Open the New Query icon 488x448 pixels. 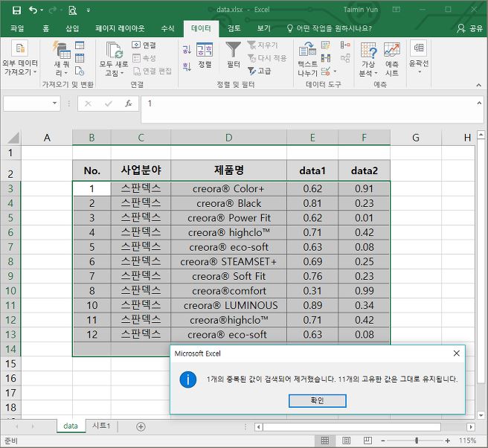point(62,50)
